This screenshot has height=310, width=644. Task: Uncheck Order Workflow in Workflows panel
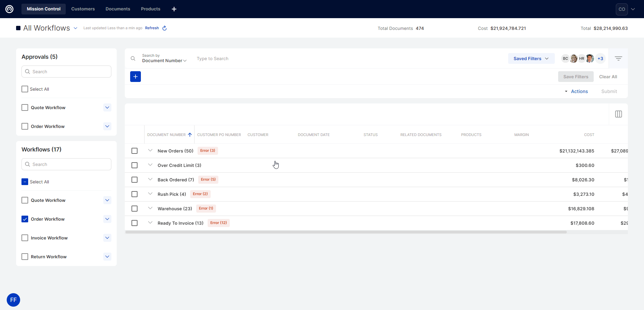click(25, 219)
